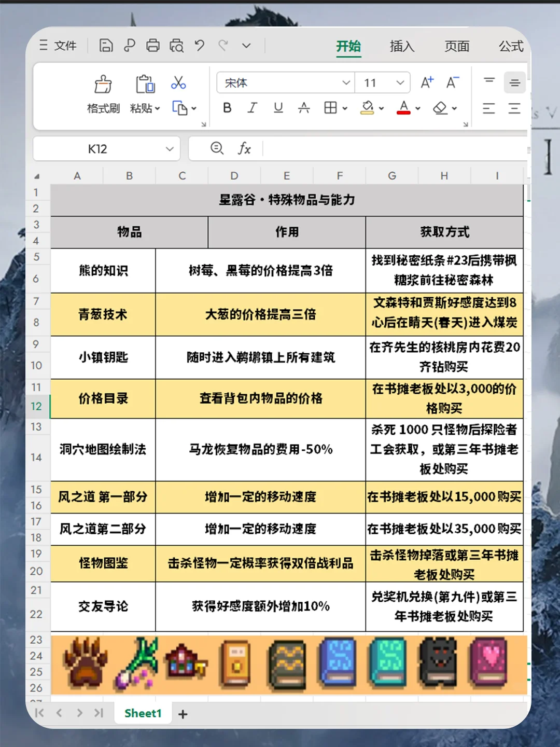Go to last sheet arrow
This screenshot has width=560, height=747.
[99, 713]
